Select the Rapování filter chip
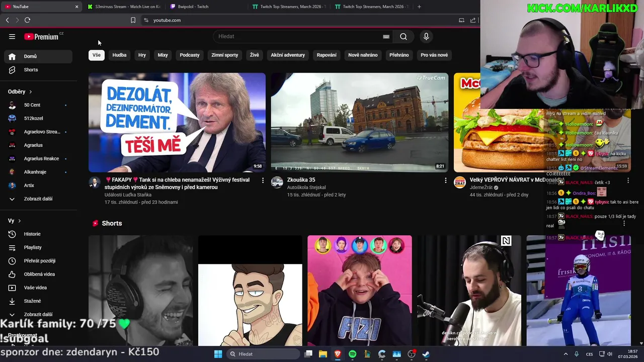Image resolution: width=644 pixels, height=362 pixels. 327,55
